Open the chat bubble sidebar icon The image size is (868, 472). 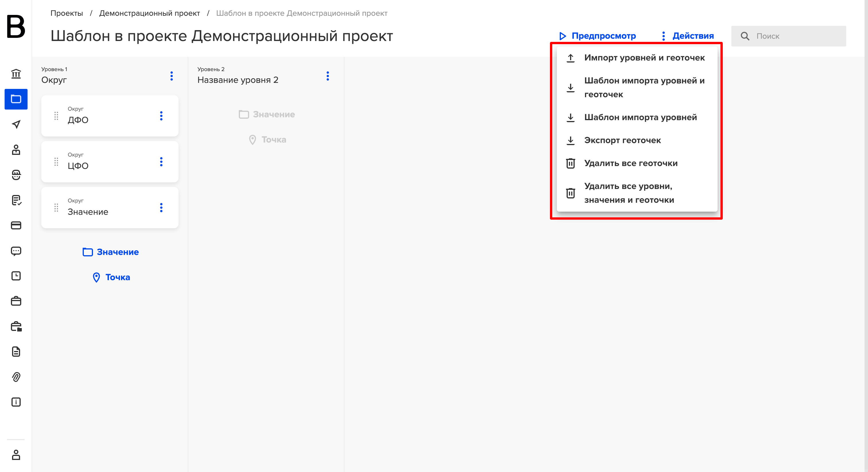pyautogui.click(x=16, y=251)
